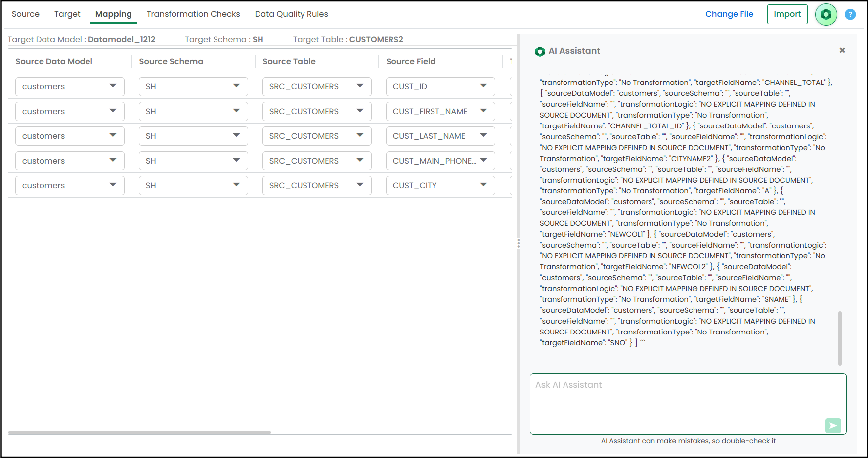Open the Transformation Checks tab
868x458 pixels.
point(193,14)
